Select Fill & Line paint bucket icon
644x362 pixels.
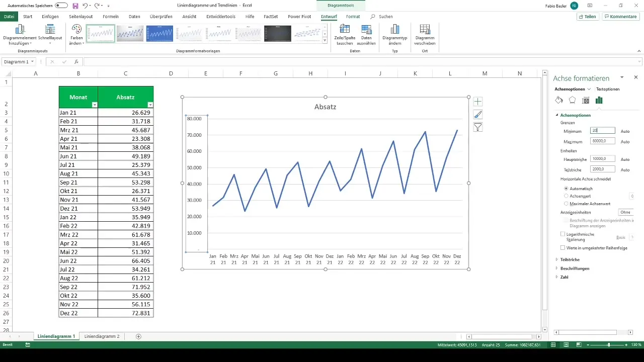coord(559,101)
